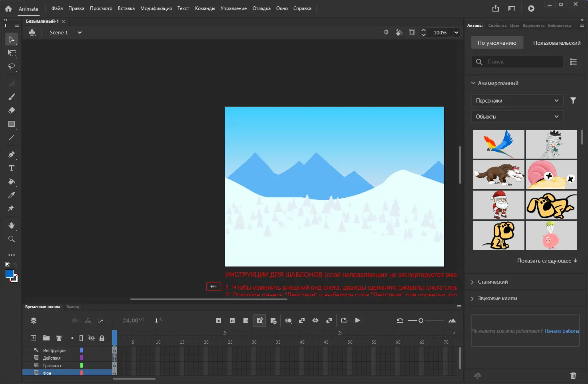Hide all layers with the eye icon
Screen dimensions: 588x384
(x=92, y=338)
